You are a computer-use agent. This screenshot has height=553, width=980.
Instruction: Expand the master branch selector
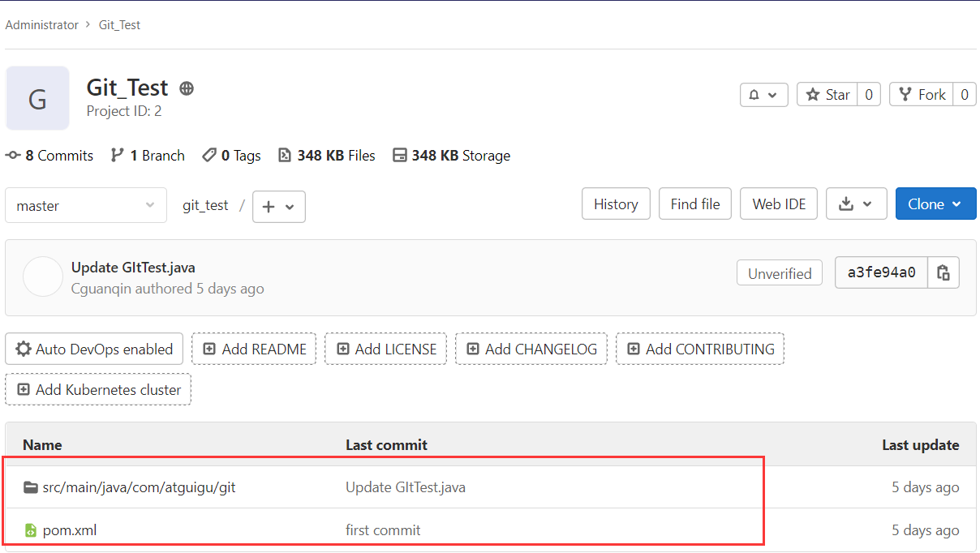[86, 205]
